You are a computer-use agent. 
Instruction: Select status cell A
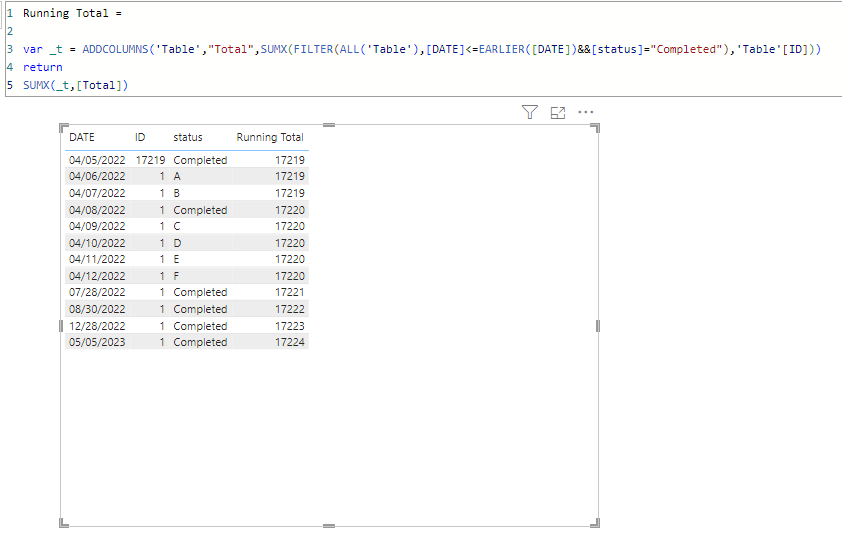177,176
